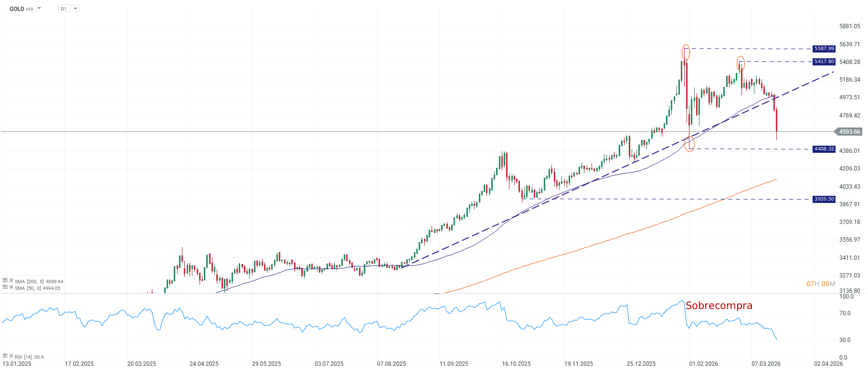Click the orange ellipse at the 5587.99 peak

[x=686, y=52]
